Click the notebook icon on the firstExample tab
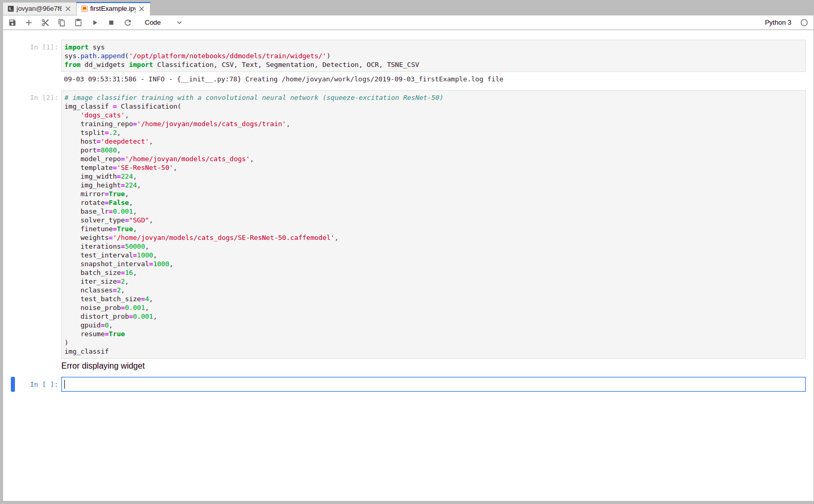The image size is (814, 504). pos(84,9)
